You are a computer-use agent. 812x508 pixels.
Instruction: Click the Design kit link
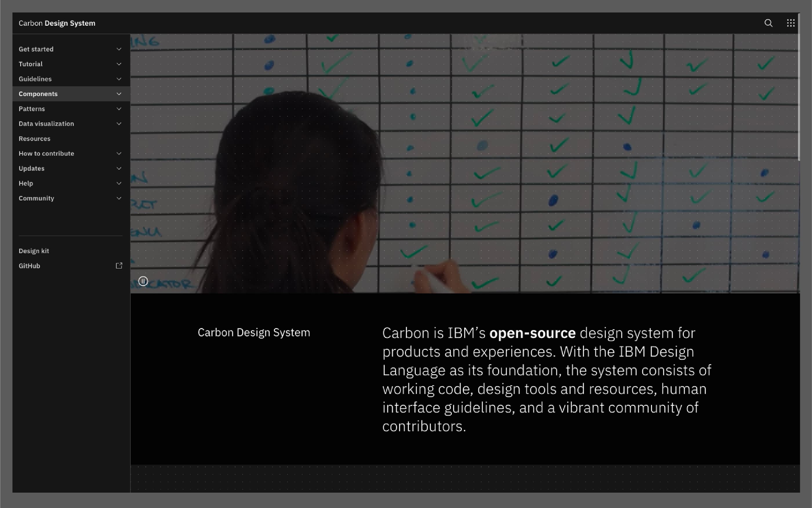tap(34, 251)
